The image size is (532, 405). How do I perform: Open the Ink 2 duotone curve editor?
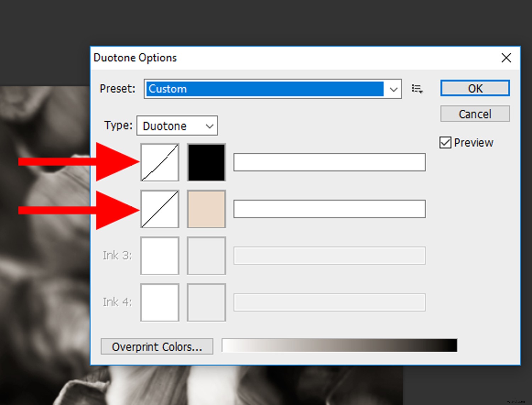coord(159,209)
